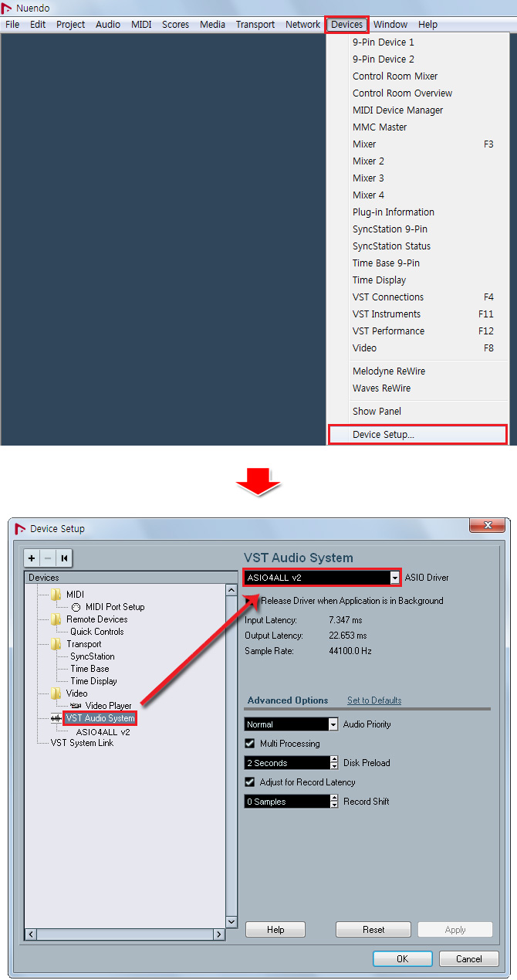Open Video (F8) menu entry

point(417,348)
